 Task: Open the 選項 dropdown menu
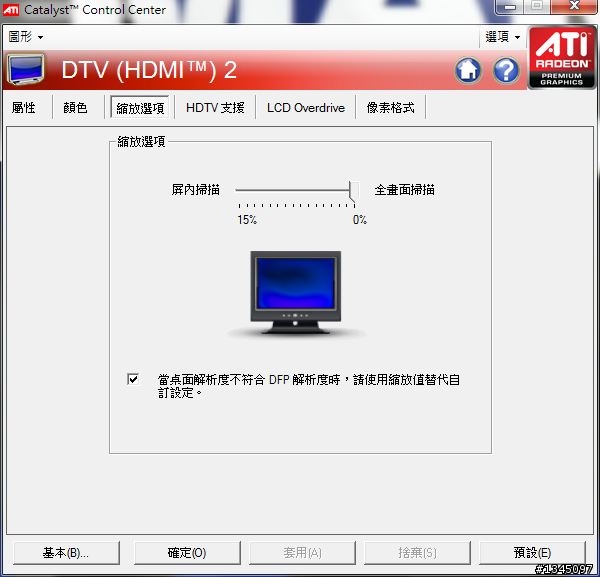502,37
